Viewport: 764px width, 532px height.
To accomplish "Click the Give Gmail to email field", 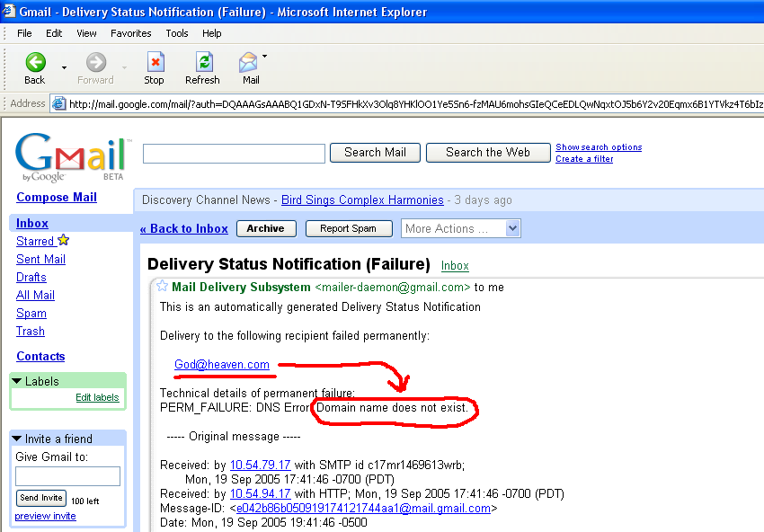I will pyautogui.click(x=68, y=476).
